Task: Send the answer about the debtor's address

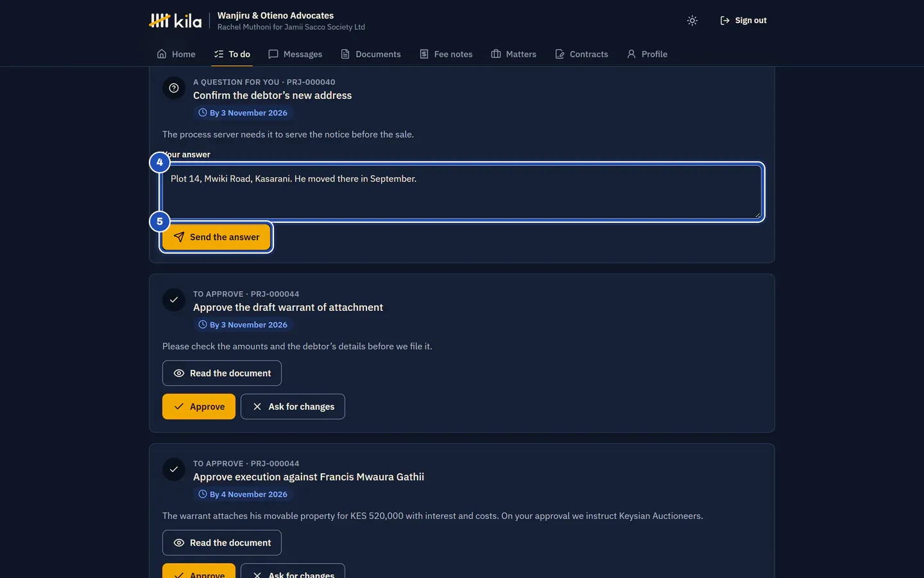Action: [216, 237]
